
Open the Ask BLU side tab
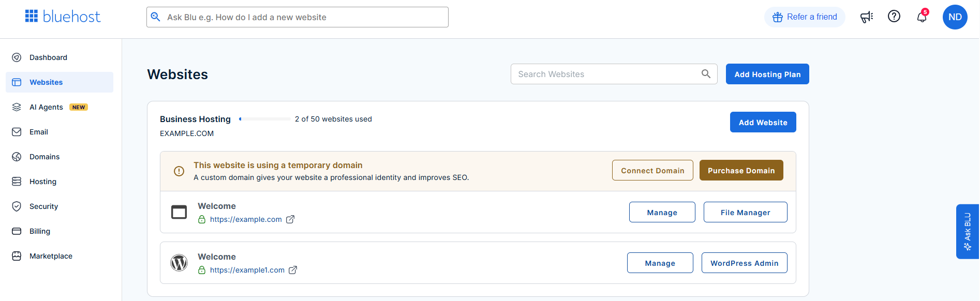967,231
